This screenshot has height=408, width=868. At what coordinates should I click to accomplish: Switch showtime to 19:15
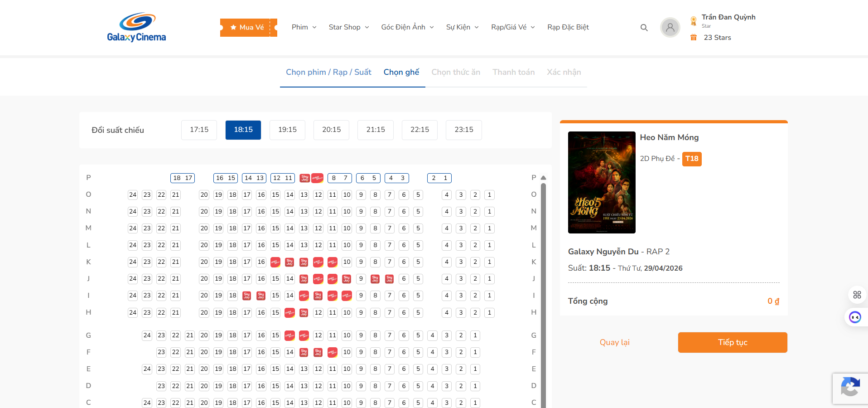[287, 130]
